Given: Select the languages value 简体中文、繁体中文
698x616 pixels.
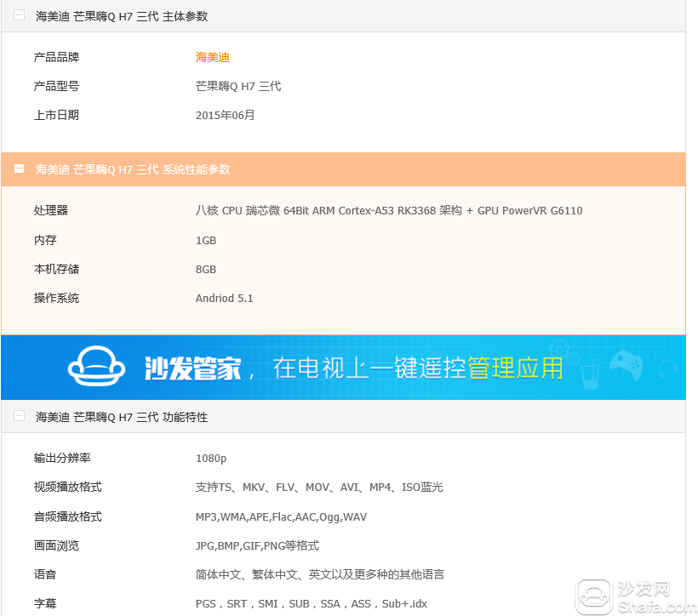Looking at the screenshot, I should click(319, 574).
